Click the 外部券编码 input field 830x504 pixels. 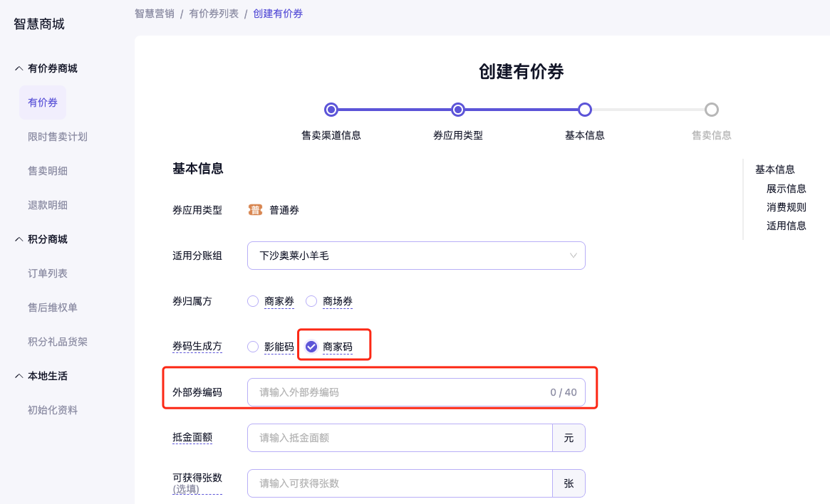click(399, 392)
